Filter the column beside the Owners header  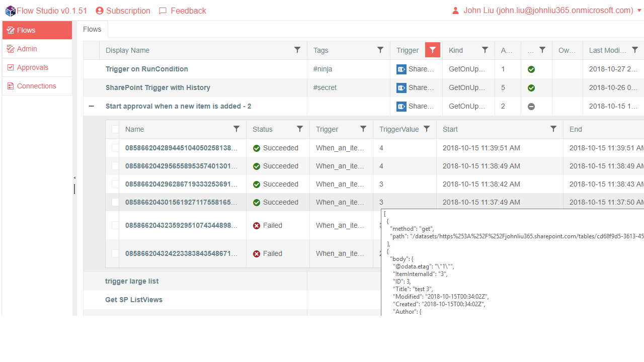pos(542,50)
